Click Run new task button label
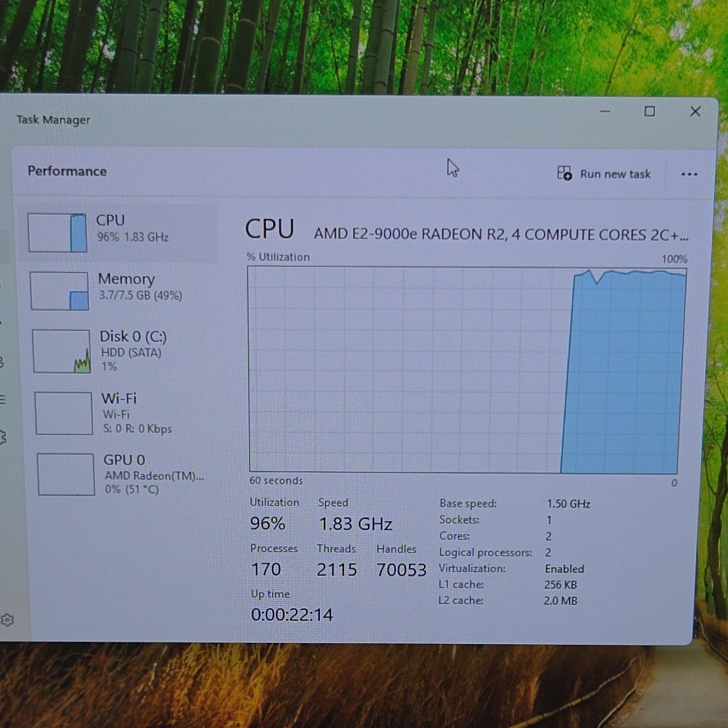 (615, 174)
